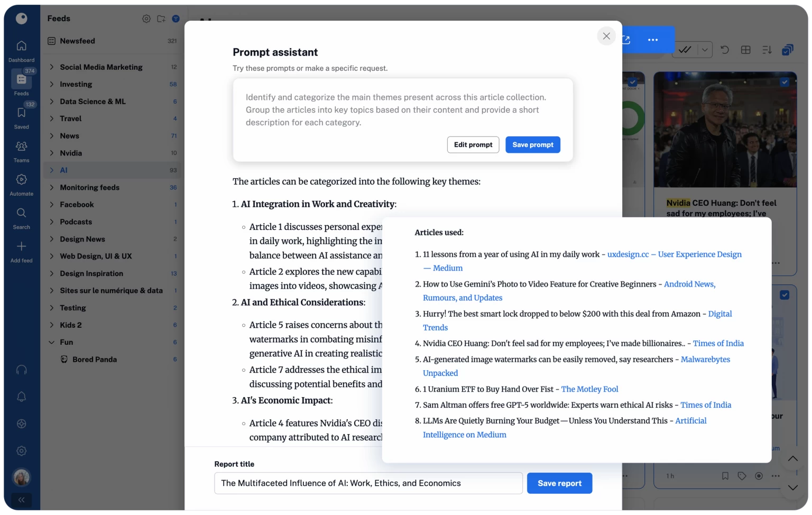
Task: Expand the Investing feed category
Action: point(52,84)
